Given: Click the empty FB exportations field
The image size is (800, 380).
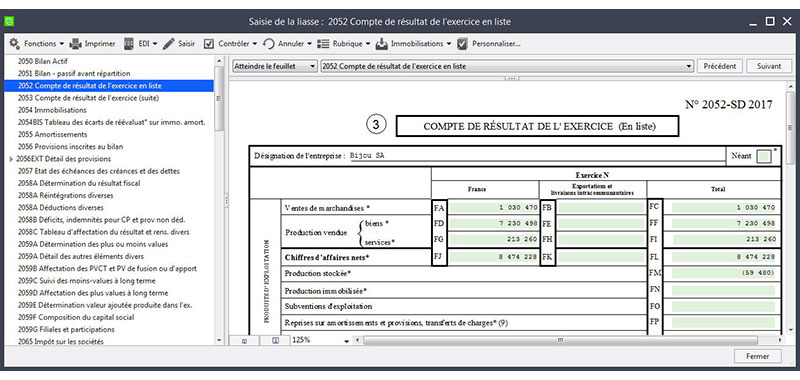Looking at the screenshot, I should point(602,208).
